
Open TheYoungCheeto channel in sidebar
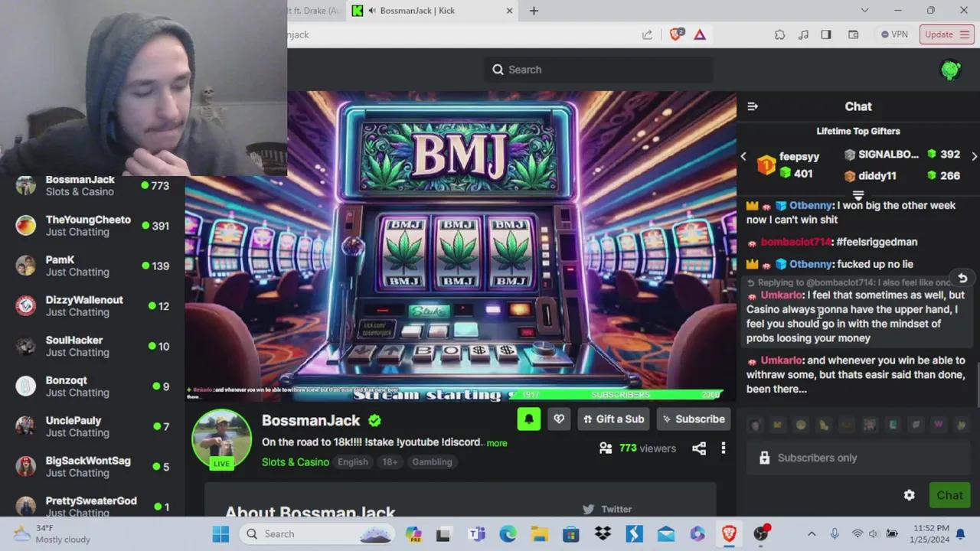[92, 226]
